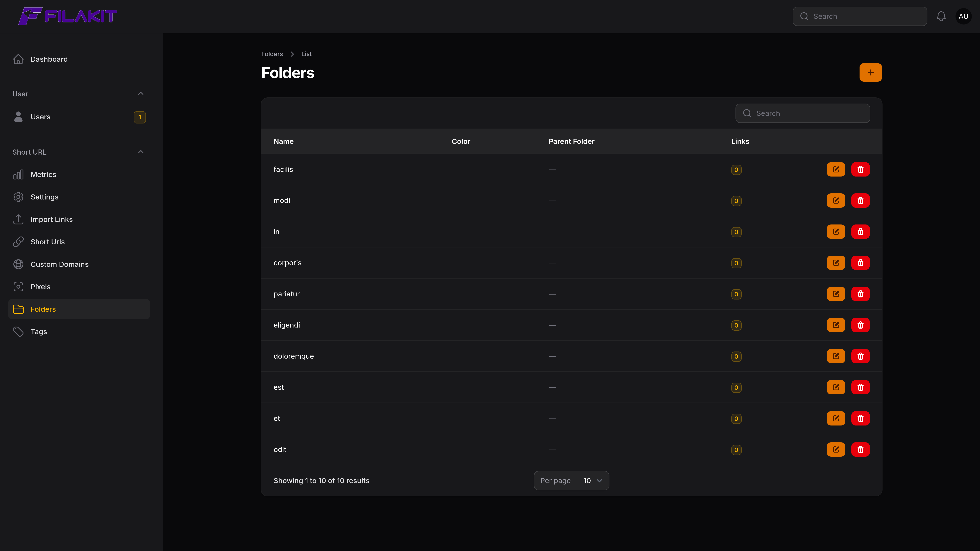Open Users in sidebar
Screen dimensions: 980x551
click(79, 117)
